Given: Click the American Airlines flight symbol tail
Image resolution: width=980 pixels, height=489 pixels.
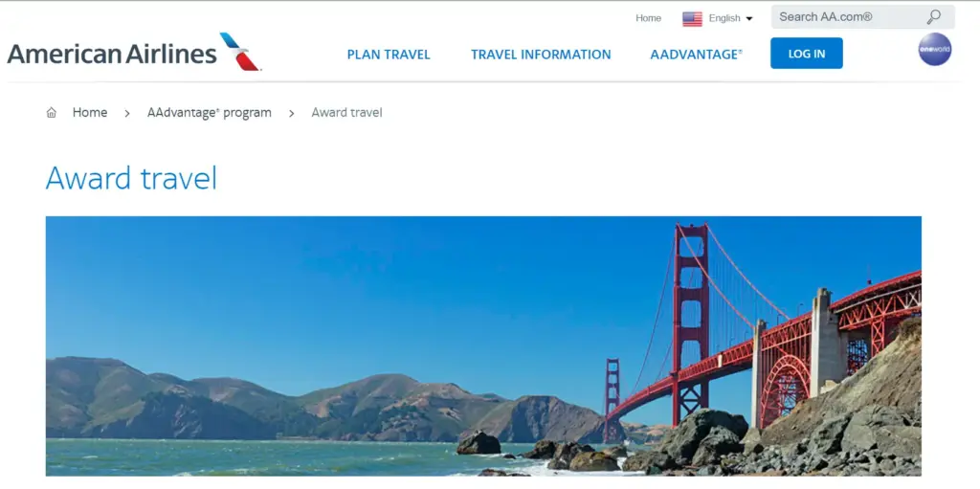Looking at the screenshot, I should pos(240,52).
